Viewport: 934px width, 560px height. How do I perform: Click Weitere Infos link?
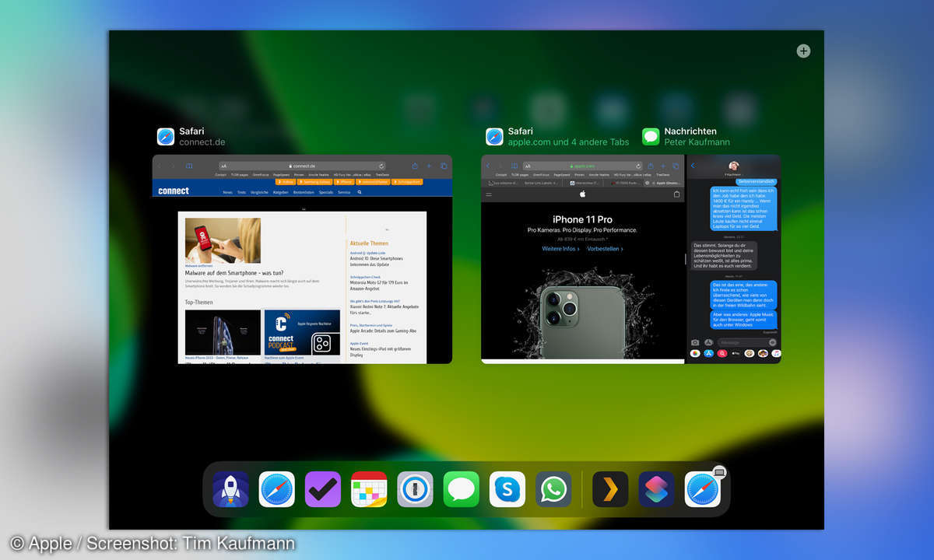tap(560, 249)
